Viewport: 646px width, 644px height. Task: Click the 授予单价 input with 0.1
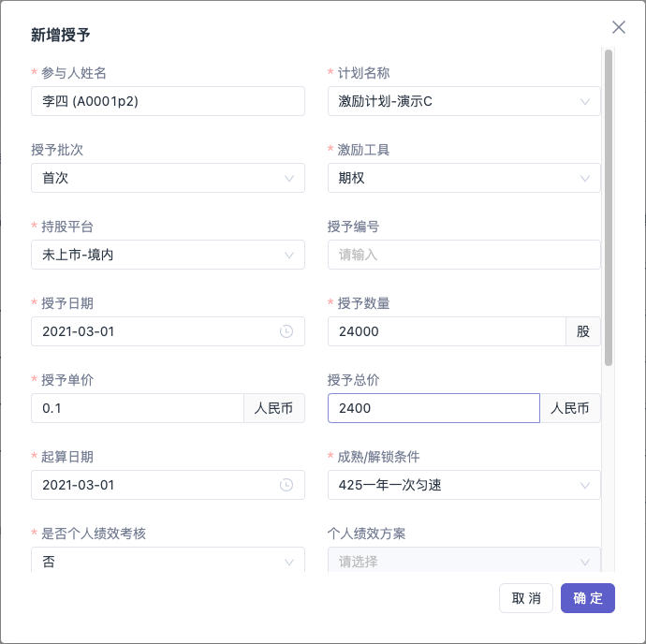138,408
